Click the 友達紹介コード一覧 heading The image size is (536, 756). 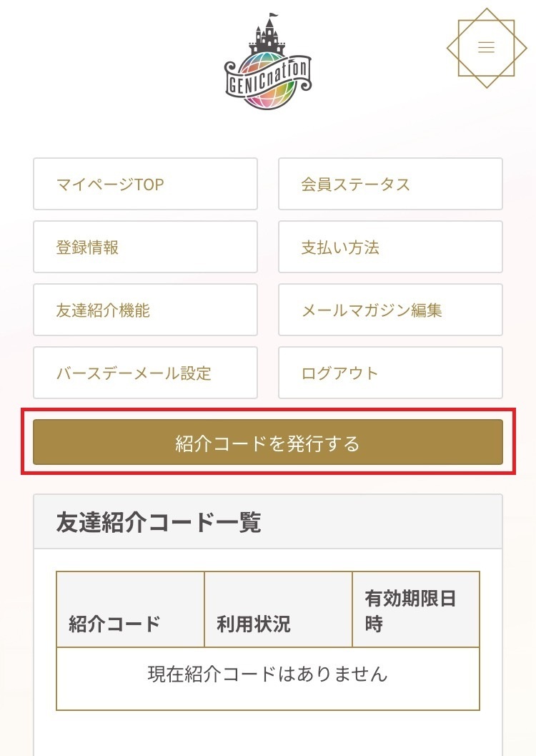point(159,522)
